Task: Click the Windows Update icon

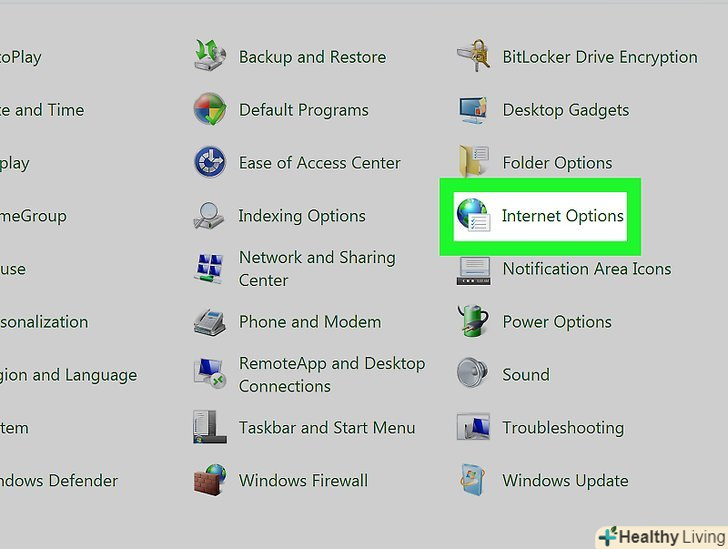Action: 473,480
